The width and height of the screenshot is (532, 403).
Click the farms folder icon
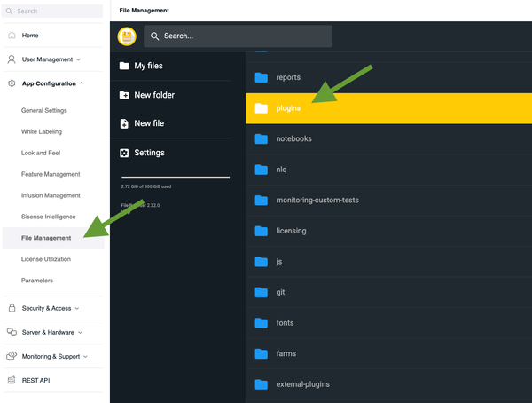(x=262, y=353)
